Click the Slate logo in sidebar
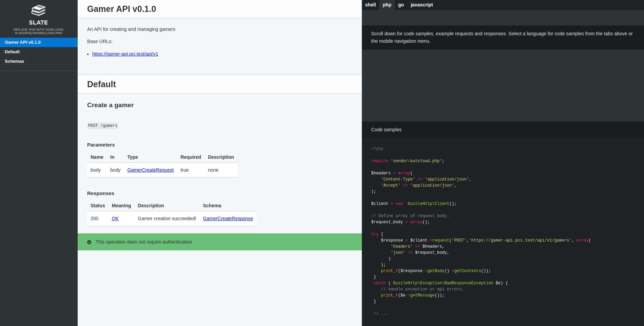The height and width of the screenshot is (326, 644). (38, 19)
